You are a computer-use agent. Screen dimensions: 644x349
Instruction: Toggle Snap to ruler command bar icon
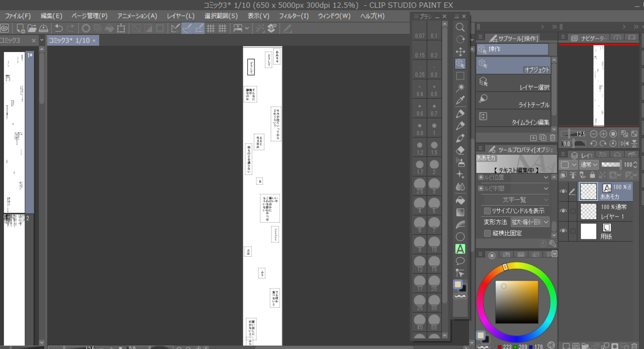point(175,28)
